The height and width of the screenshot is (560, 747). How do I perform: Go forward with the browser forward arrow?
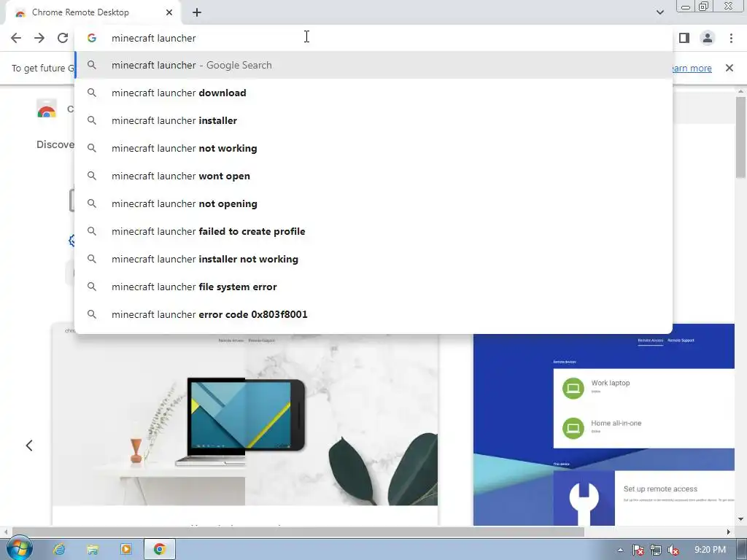(x=39, y=38)
